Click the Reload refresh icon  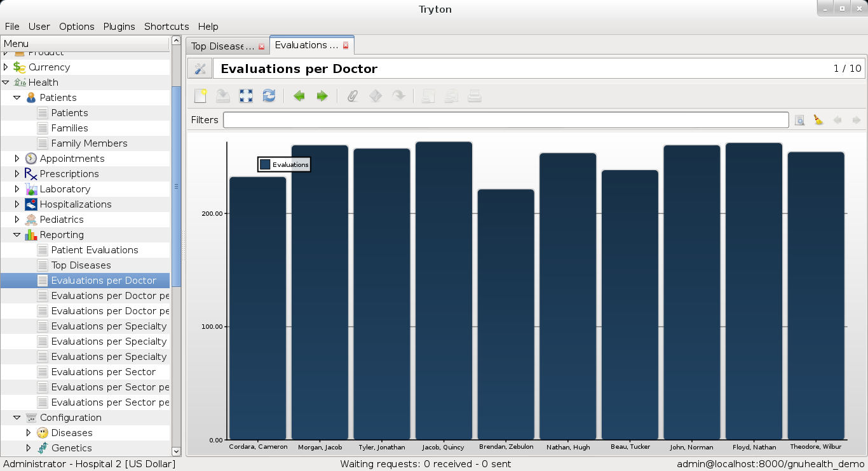(269, 96)
